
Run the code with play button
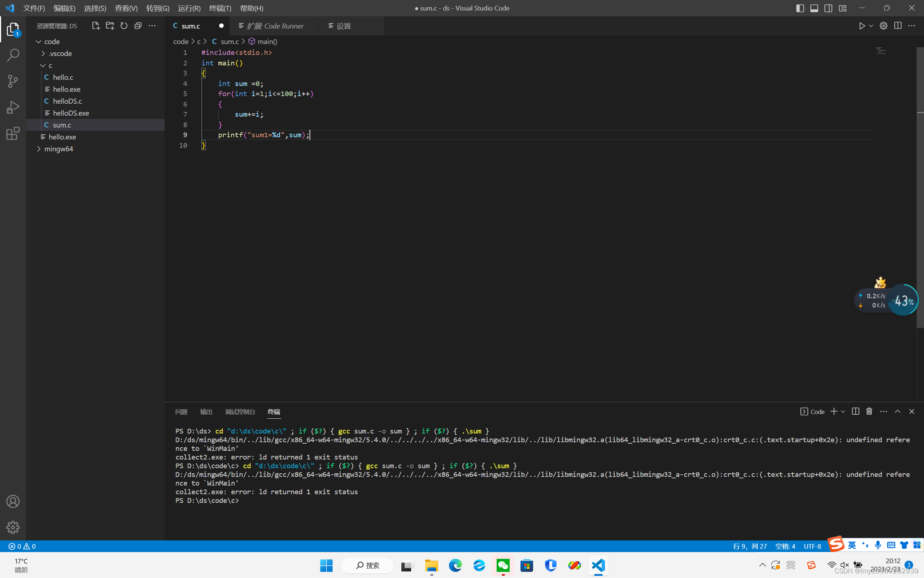tap(862, 26)
